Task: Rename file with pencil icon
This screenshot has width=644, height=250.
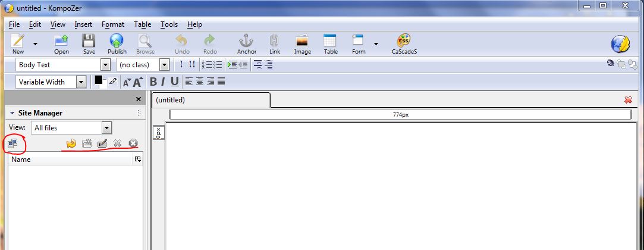Action: [x=102, y=143]
